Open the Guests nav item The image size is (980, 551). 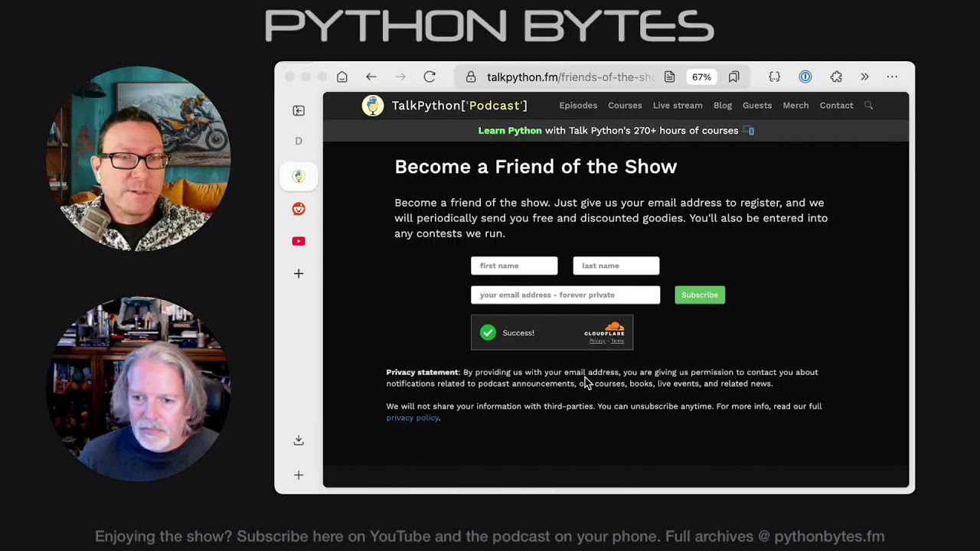757,106
